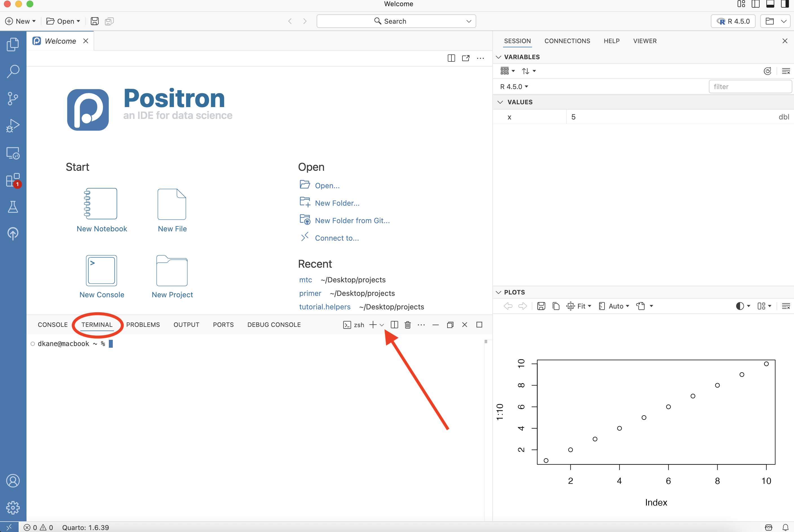Click the variables filter input field
794x532 pixels.
[750, 87]
